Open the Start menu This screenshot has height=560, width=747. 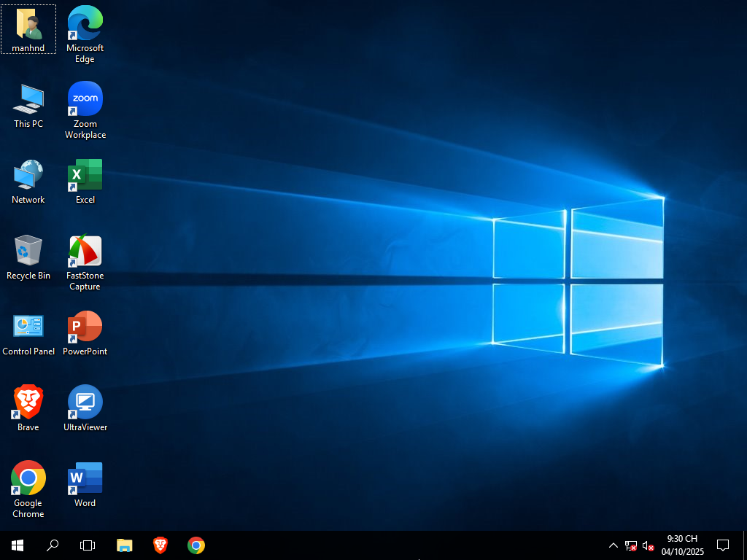pyautogui.click(x=17, y=545)
